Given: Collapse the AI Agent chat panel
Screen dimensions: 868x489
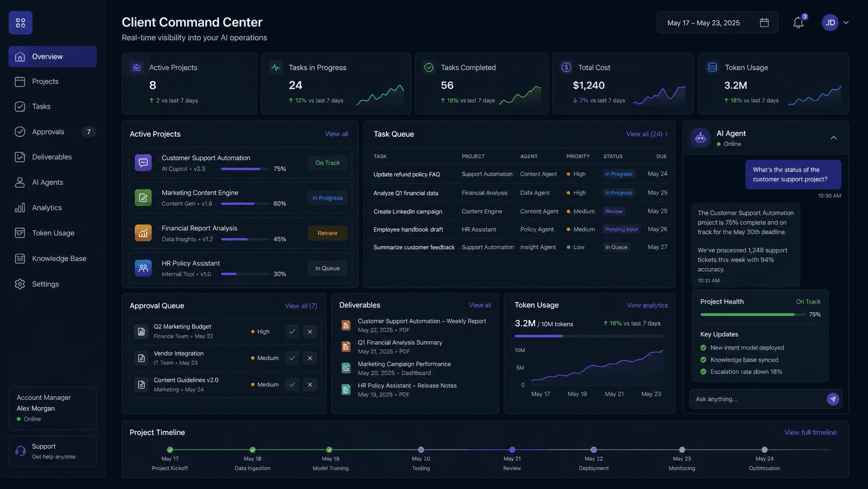Looking at the screenshot, I should (834, 138).
